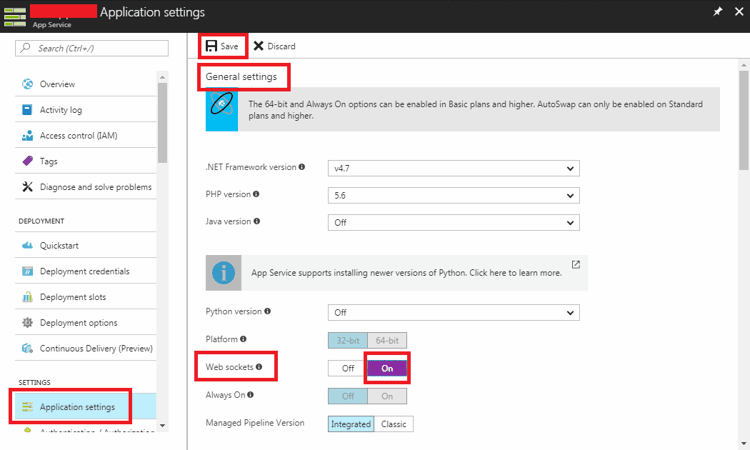Click the Deployment credentials icon
The width and height of the screenshot is (750, 450).
tap(28, 271)
